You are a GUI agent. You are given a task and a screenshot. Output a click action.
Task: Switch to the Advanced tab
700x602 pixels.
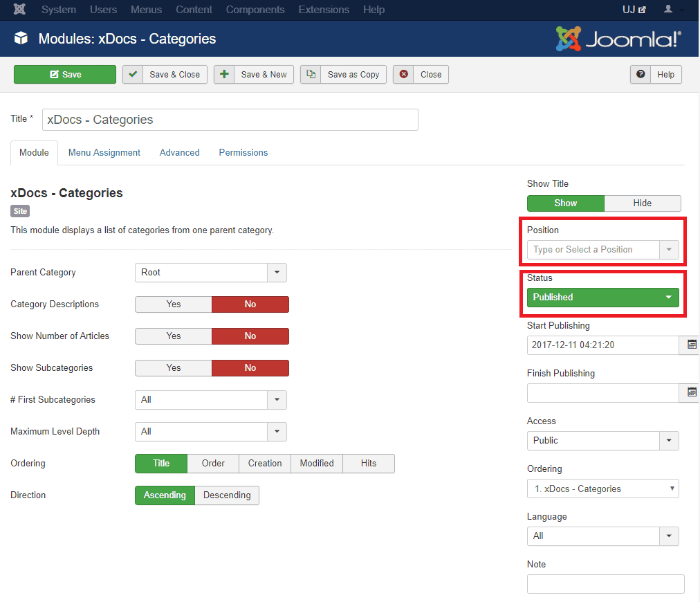coord(179,153)
